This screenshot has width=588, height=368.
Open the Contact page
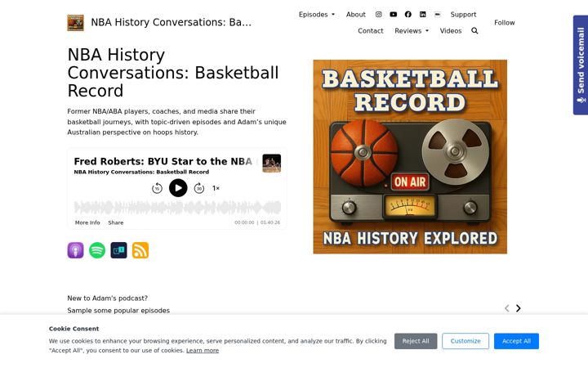click(371, 31)
